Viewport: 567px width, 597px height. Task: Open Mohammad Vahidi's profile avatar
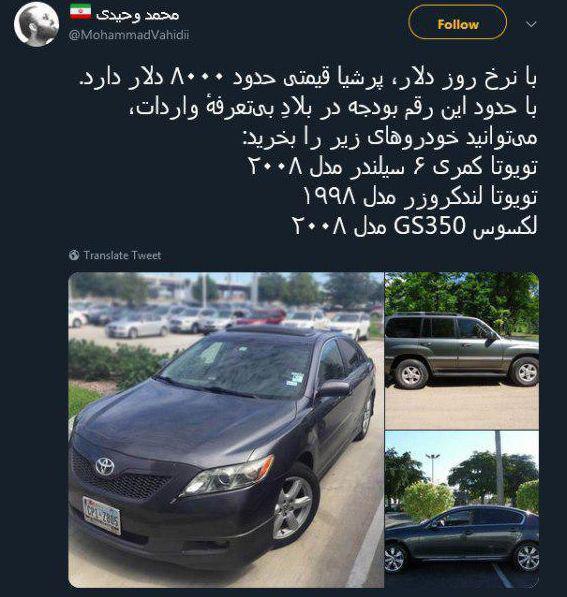click(37, 24)
